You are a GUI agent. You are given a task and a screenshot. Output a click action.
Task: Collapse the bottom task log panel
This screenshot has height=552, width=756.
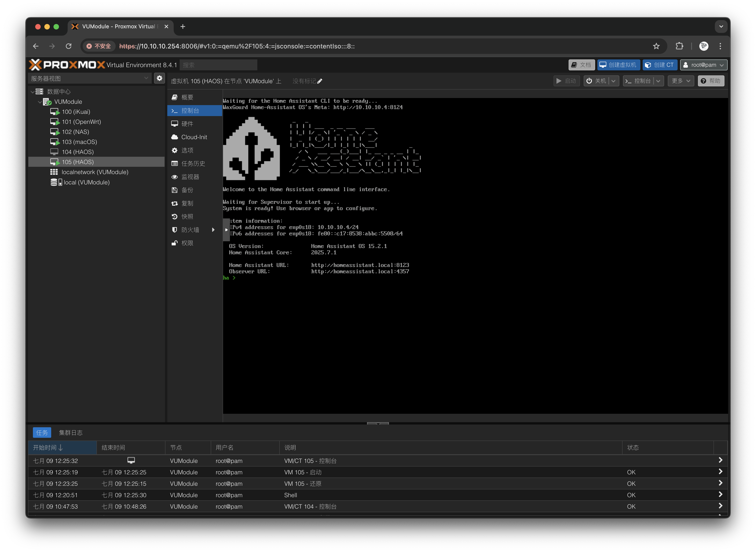378,423
